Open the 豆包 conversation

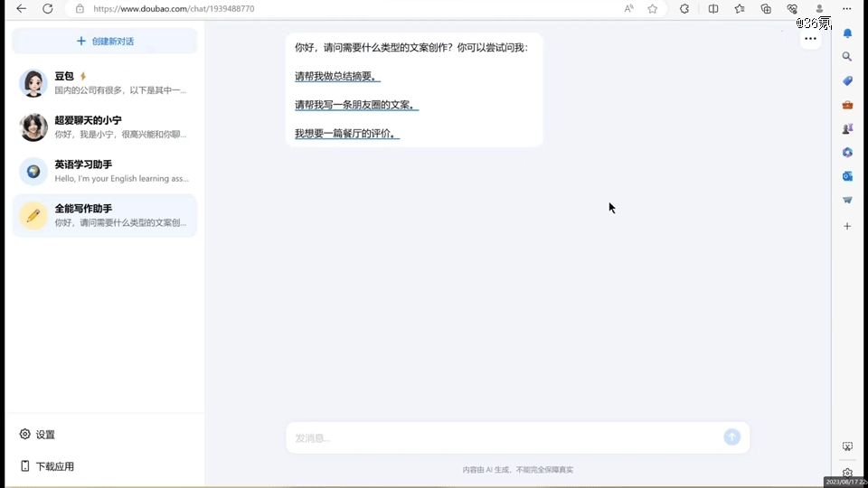[105, 83]
